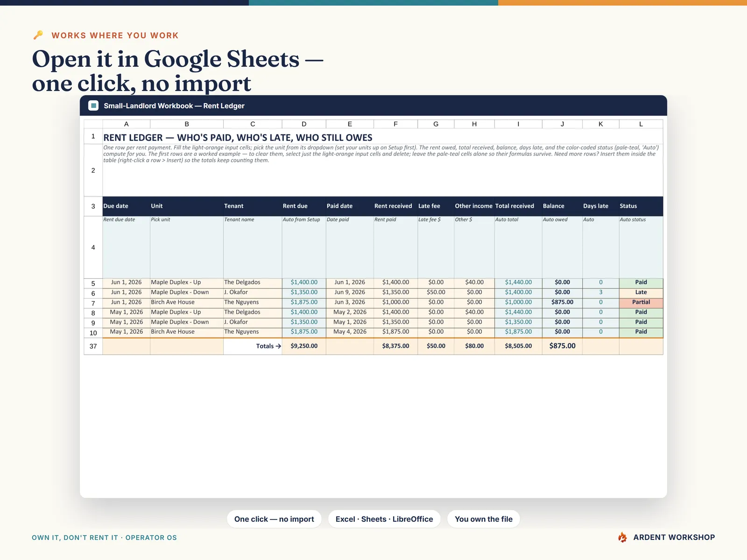Viewport: 747px width, 560px height.
Task: Click the 'Rent received' header cell
Action: [395, 206]
